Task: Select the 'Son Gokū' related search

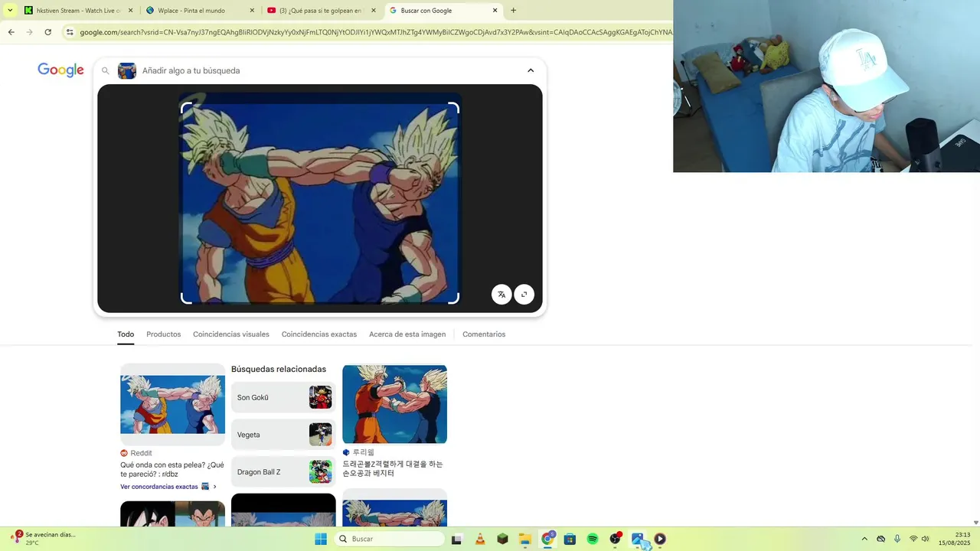Action: (x=283, y=397)
